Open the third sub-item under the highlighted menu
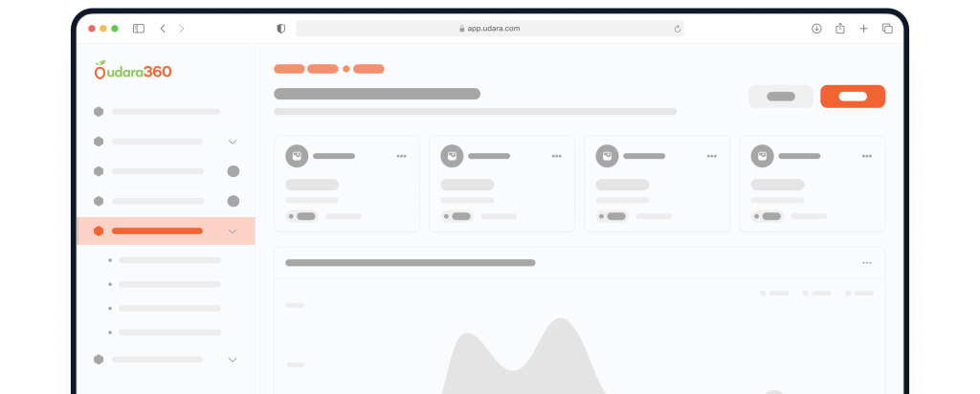Image resolution: width=980 pixels, height=394 pixels. pos(165,309)
